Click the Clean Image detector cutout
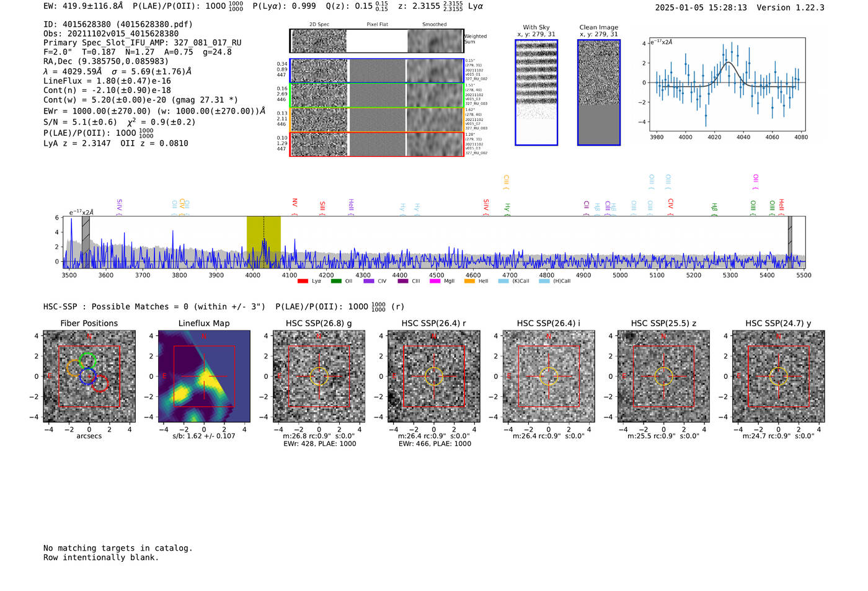The image size is (868, 591). (x=599, y=92)
